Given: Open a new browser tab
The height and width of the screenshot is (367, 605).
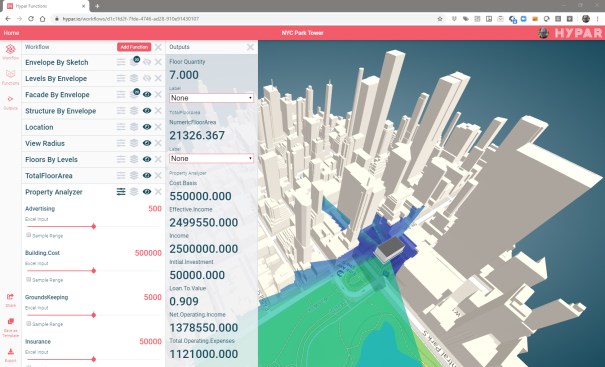Looking at the screenshot, I should [97, 6].
